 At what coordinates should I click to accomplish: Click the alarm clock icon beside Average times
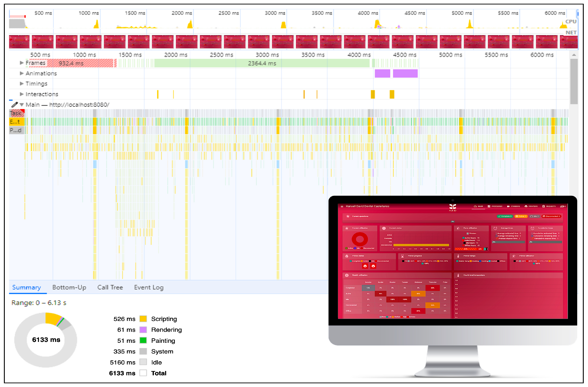click(495, 228)
